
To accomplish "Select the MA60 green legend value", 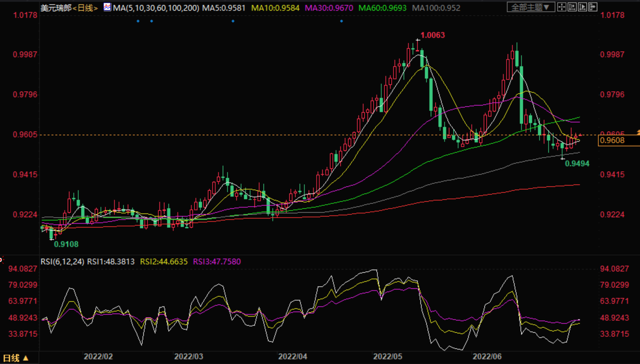I will click(382, 8).
